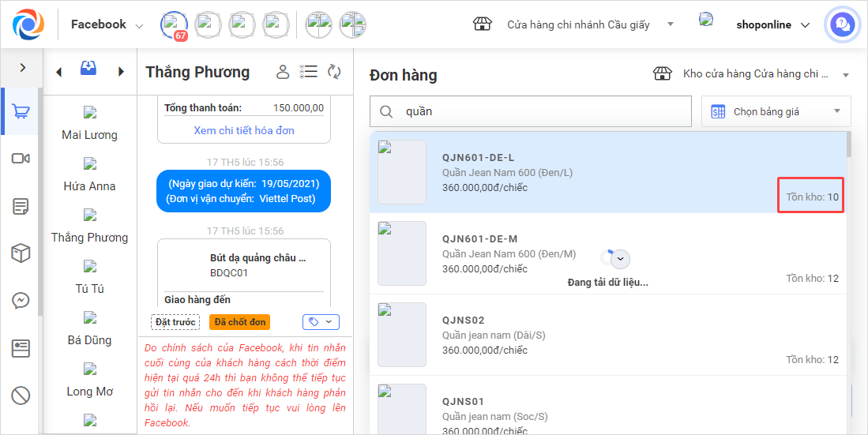
Task: Click the product search field with quần
Action: tap(531, 111)
